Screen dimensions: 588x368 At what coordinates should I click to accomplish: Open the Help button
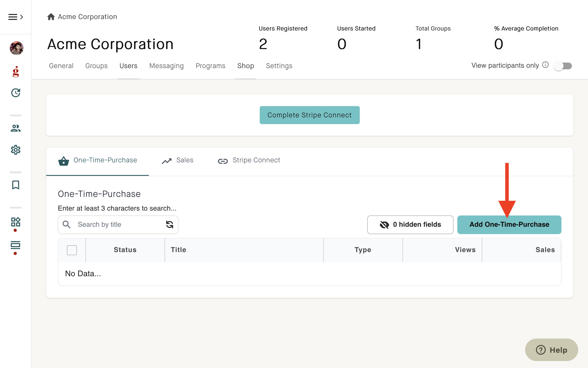551,350
